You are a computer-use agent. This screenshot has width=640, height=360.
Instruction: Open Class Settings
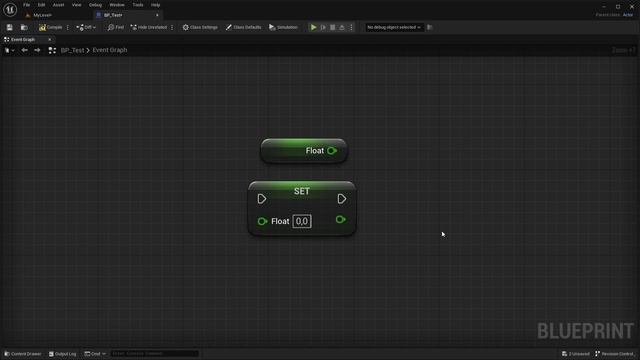point(200,27)
